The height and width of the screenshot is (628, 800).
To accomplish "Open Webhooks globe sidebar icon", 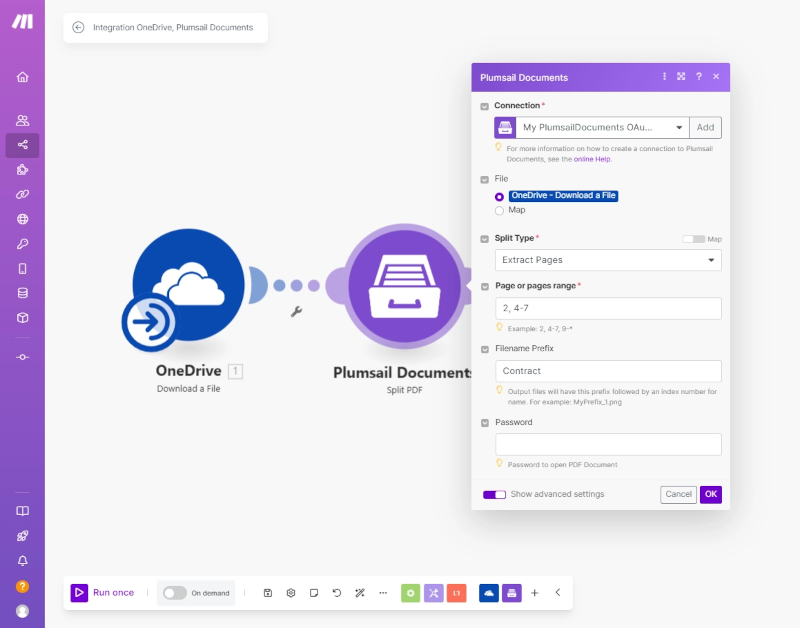I will tap(22, 219).
